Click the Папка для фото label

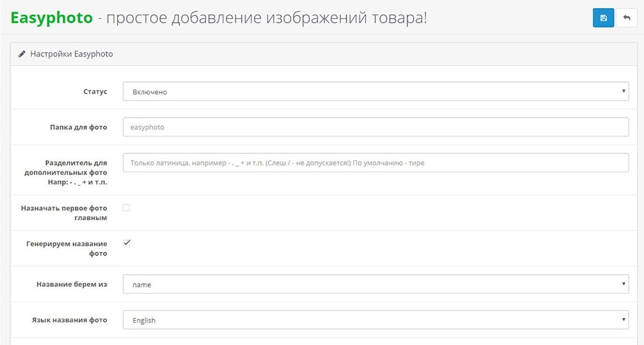click(78, 127)
